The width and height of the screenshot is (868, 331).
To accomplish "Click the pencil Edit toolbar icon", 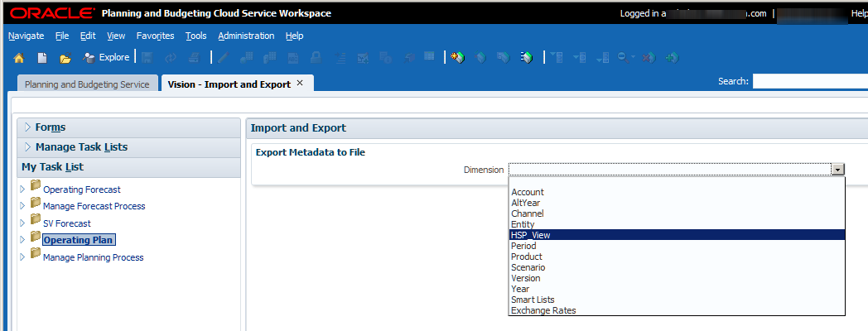I will [224, 57].
